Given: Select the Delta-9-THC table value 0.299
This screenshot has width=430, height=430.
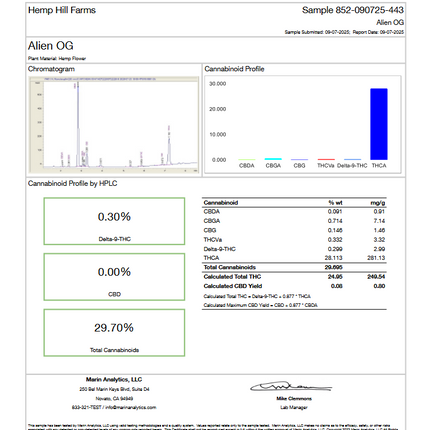Looking at the screenshot, I should 335,249.
